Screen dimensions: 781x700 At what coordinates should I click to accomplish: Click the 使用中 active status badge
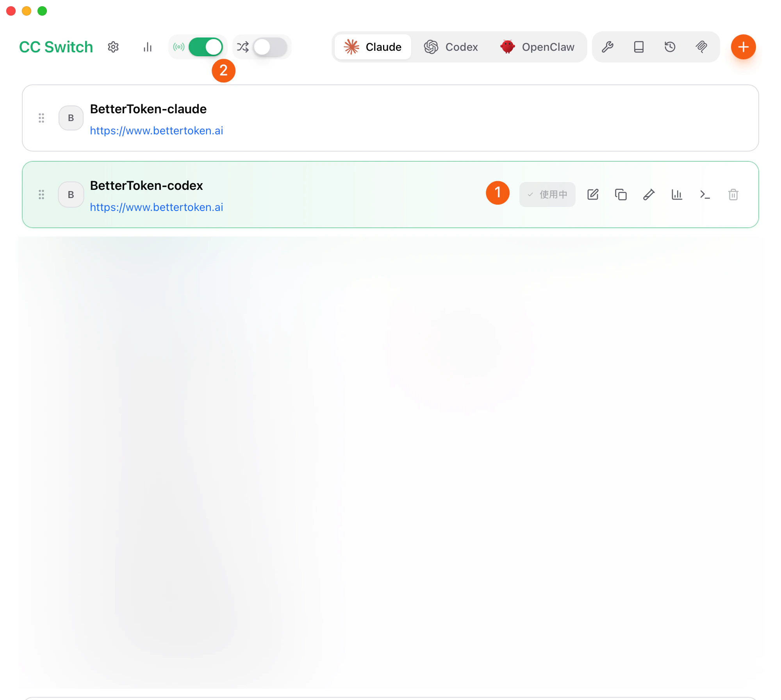[x=547, y=194]
